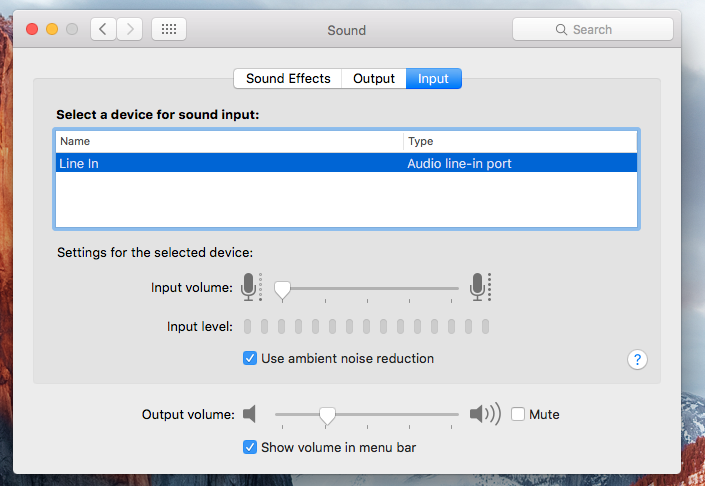705x486 pixels.
Task: Uncheck Show volume in menu bar
Action: 250,447
